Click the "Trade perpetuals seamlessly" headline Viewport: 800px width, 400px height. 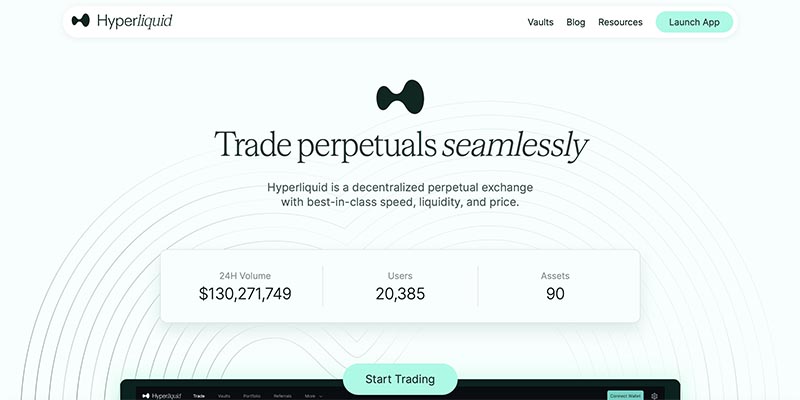coord(400,146)
